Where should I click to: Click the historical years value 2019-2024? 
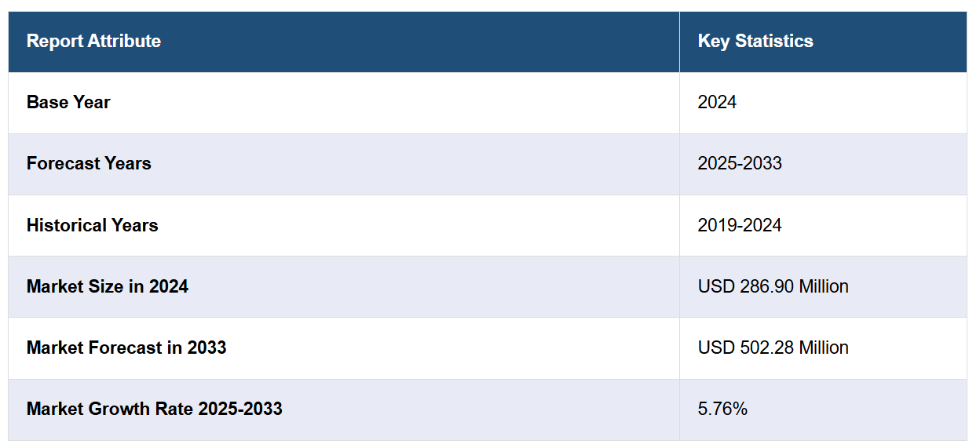pos(740,225)
